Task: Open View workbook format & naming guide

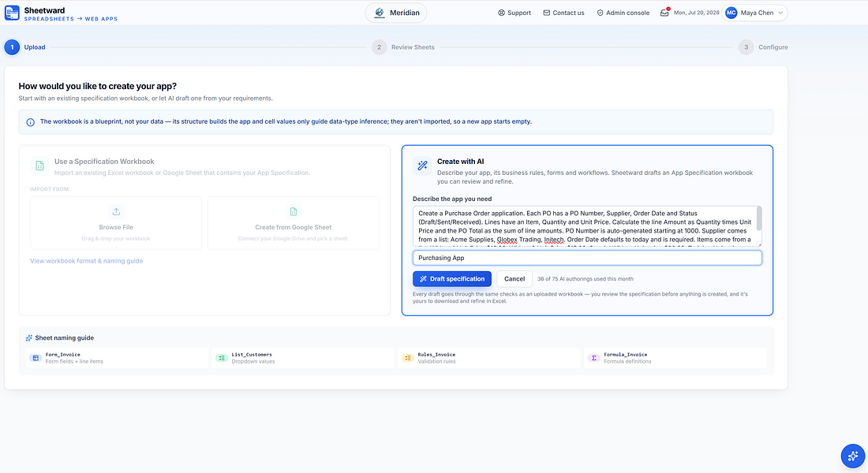Action: (x=86, y=261)
